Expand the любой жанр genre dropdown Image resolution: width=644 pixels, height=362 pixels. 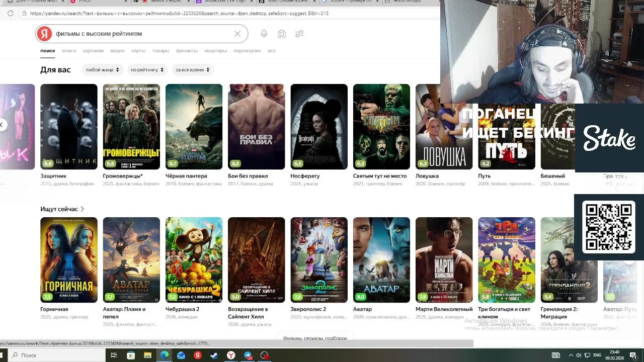click(x=103, y=70)
